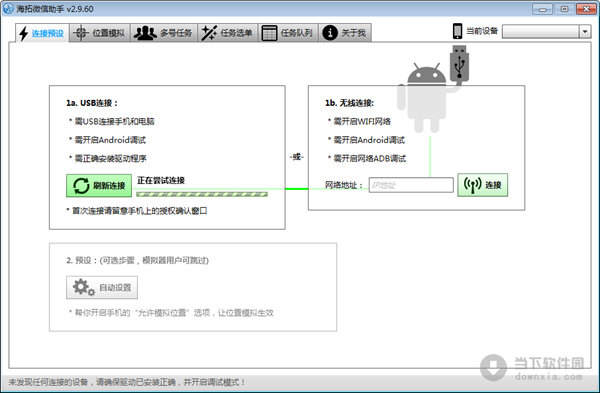Click the striped connection progress bar
Screen dimensions: 600x393
click(202, 194)
